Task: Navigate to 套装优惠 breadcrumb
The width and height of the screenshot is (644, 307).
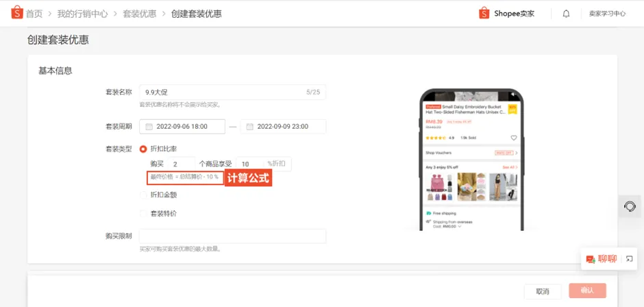Action: pyautogui.click(x=140, y=14)
